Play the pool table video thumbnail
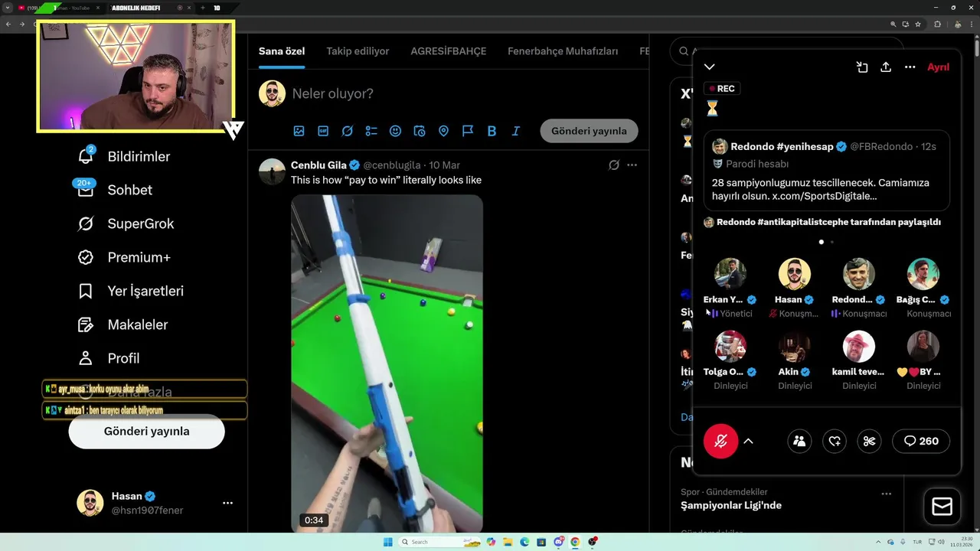980x551 pixels. tap(387, 364)
